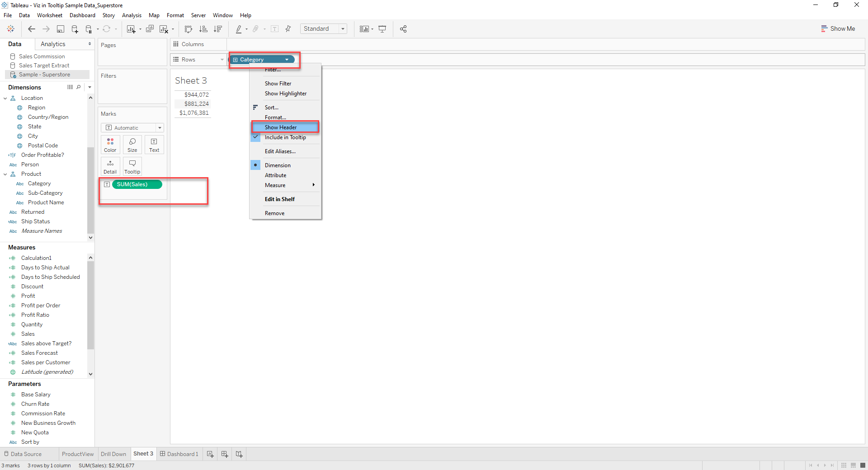This screenshot has width=868, height=470.
Task: Click the $881,224 value in the view
Action: 197,104
